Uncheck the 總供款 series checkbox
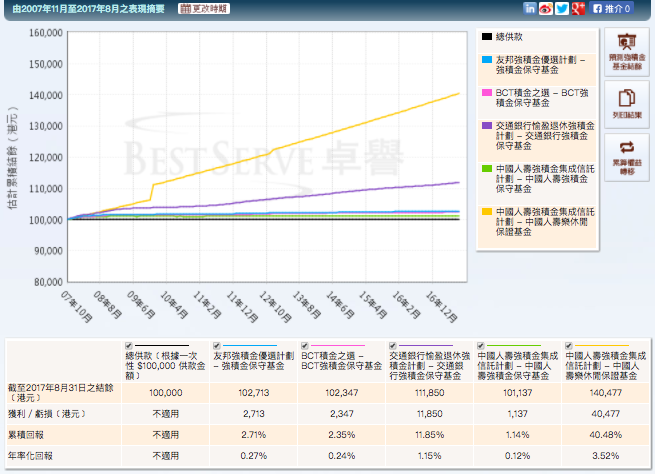655x474 pixels. pos(129,345)
